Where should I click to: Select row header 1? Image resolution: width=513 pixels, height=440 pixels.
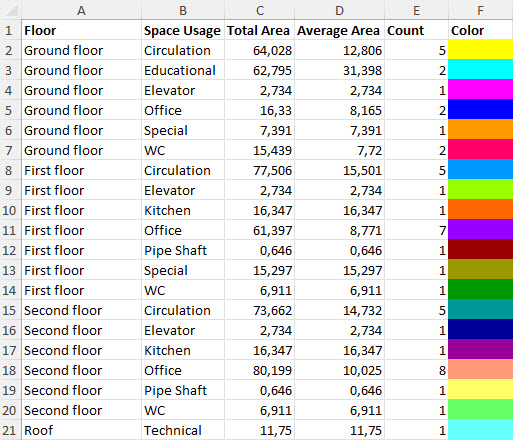tap(11, 30)
